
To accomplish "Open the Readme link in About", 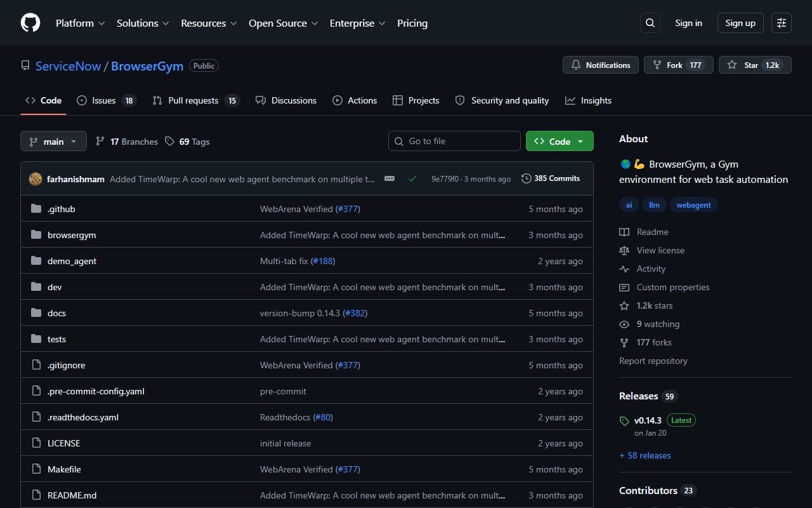I will [x=645, y=232].
